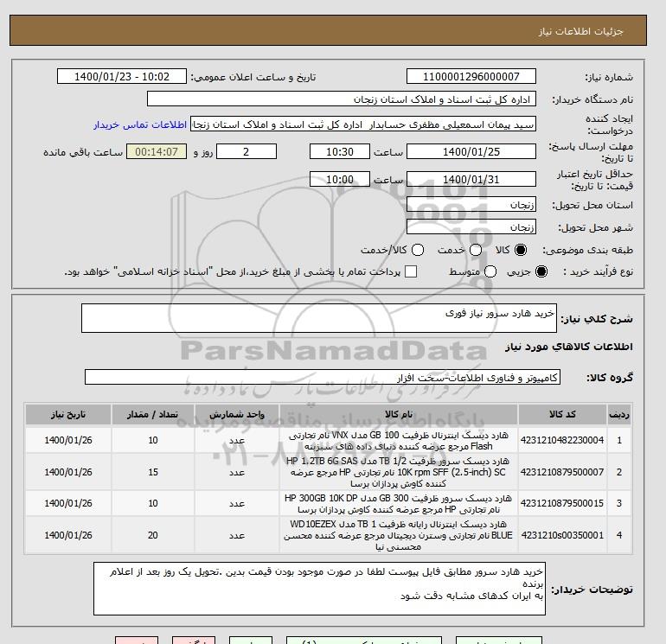Click the WD10EZEX BLUE item name
This screenshot has height=644, width=666.
pyautogui.click(x=399, y=535)
